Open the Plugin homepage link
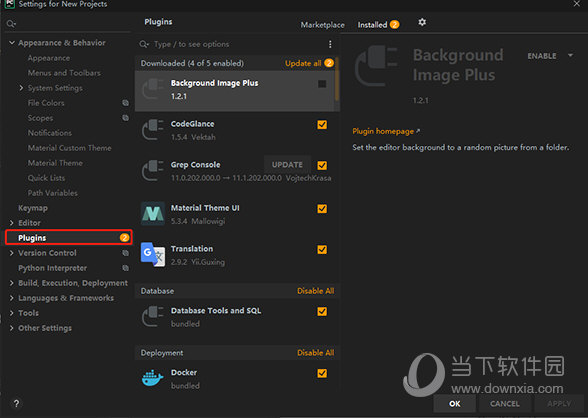Screen dimensions: 588x418 coord(383,131)
